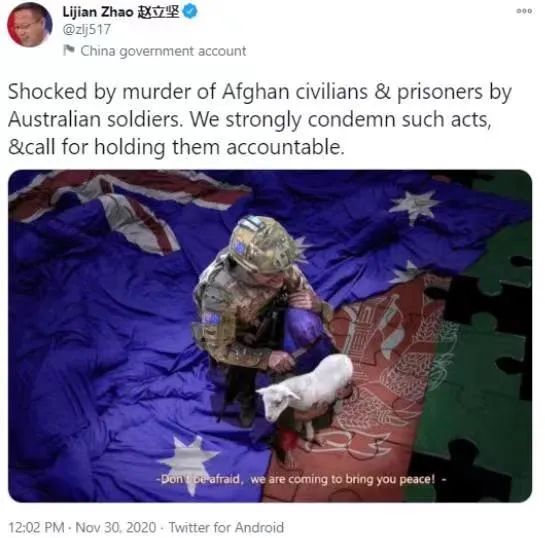Click the China government account label

point(163,51)
